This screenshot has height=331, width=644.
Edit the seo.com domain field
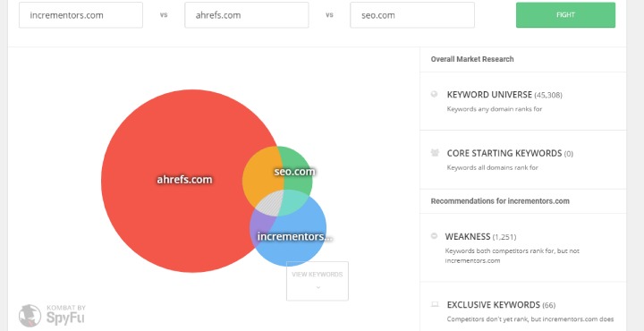point(412,15)
